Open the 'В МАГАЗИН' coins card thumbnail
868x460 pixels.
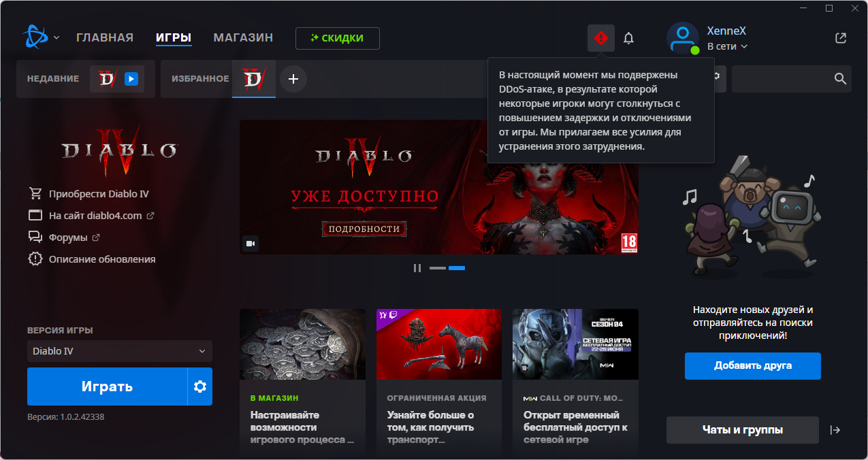pyautogui.click(x=302, y=344)
